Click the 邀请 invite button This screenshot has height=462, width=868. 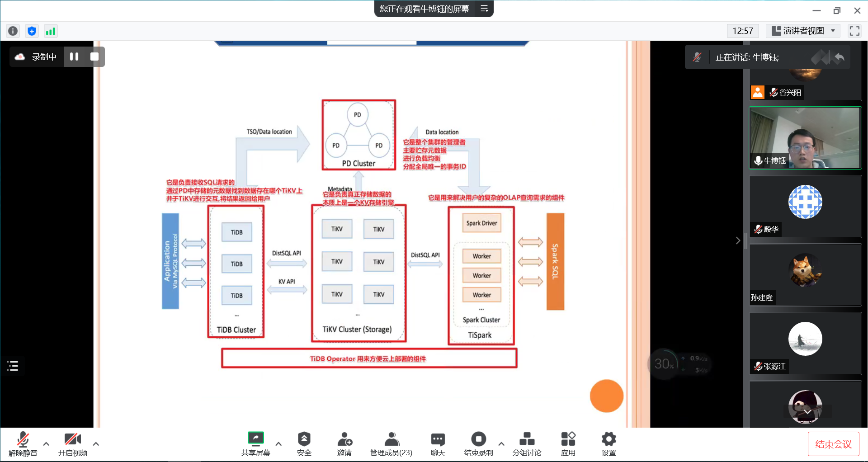[x=344, y=444]
